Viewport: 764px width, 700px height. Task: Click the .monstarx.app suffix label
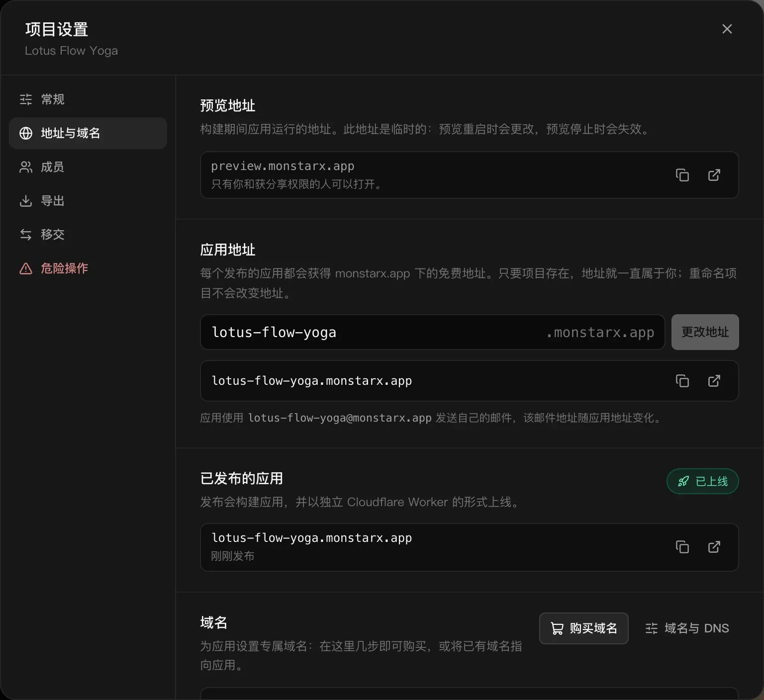click(x=600, y=332)
